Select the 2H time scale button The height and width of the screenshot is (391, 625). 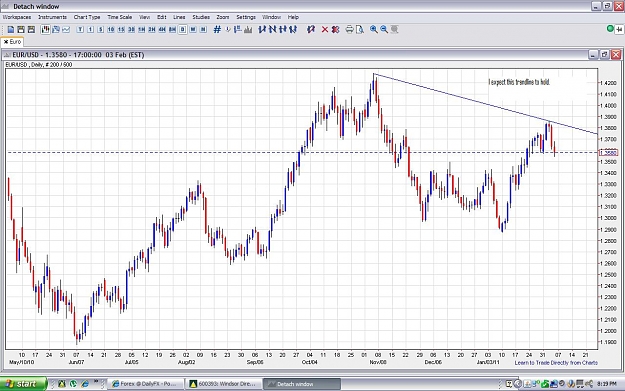(x=152, y=29)
